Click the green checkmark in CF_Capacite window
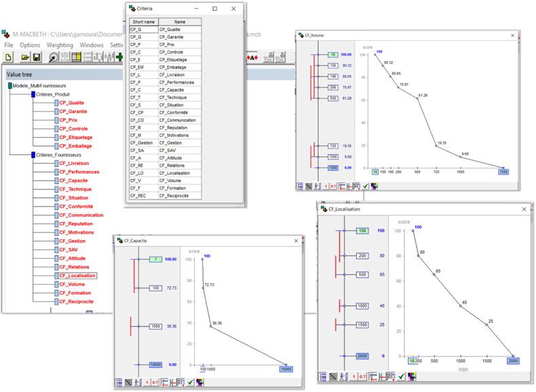This screenshot has height=392, width=536. tap(191, 382)
